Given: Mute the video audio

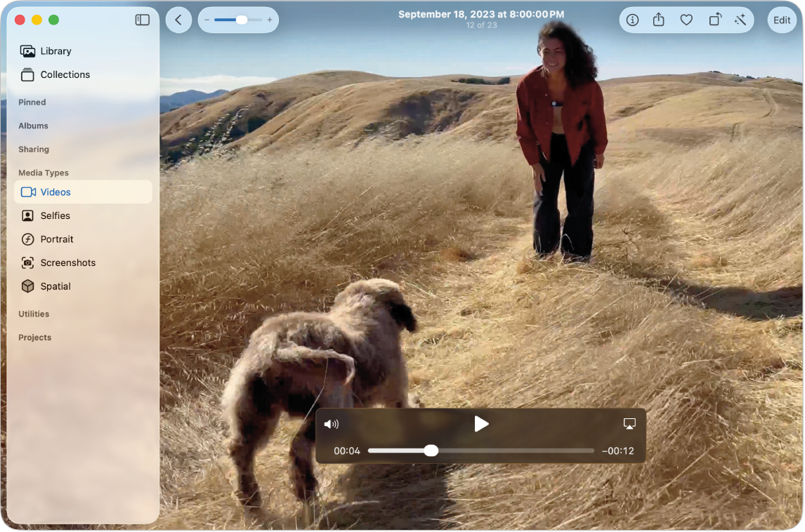Looking at the screenshot, I should point(332,423).
